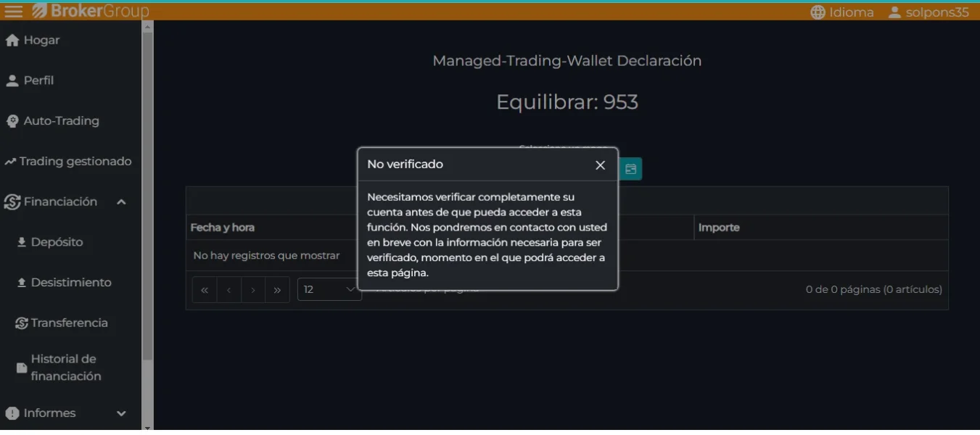
Task: Collapse the Financiación section chevron
Action: [121, 202]
